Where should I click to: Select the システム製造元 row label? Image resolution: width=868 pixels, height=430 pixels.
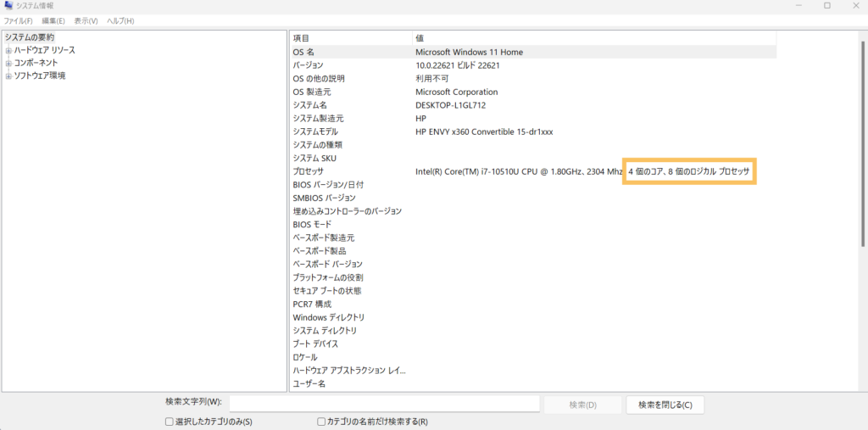(319, 119)
